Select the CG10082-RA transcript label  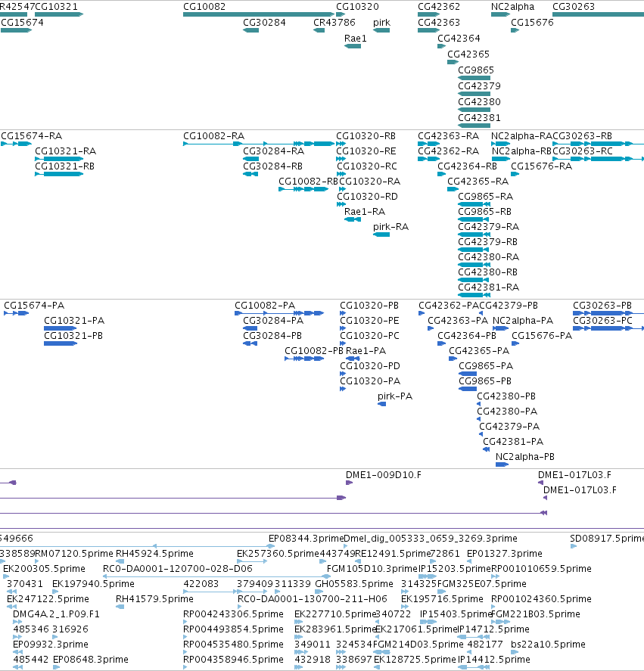tap(213, 136)
